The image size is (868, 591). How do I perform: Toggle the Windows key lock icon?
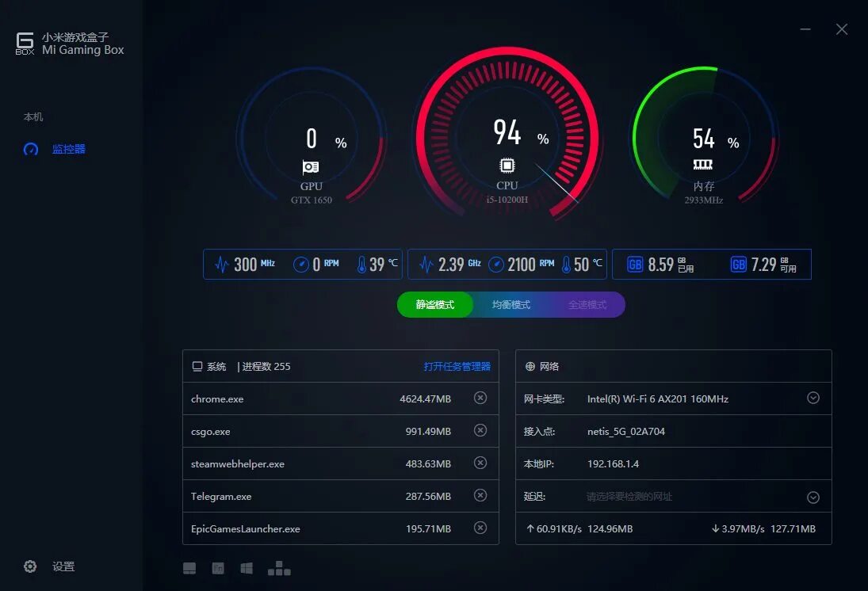[247, 568]
